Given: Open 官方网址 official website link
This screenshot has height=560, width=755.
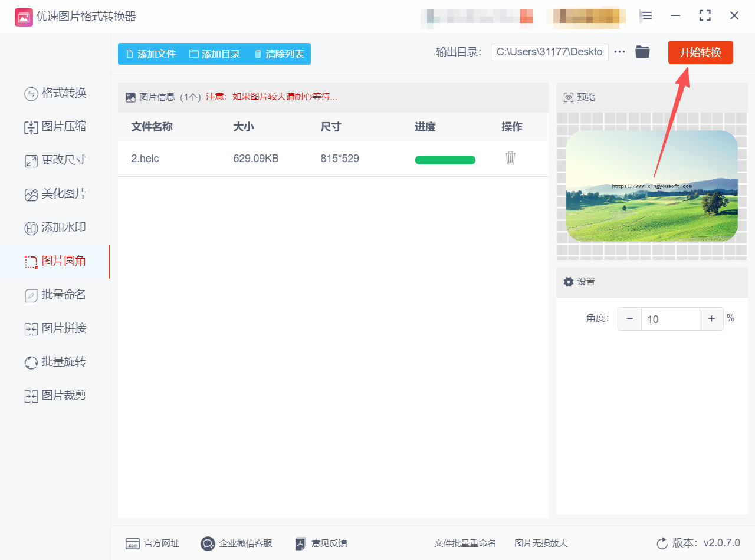Looking at the screenshot, I should (x=152, y=543).
